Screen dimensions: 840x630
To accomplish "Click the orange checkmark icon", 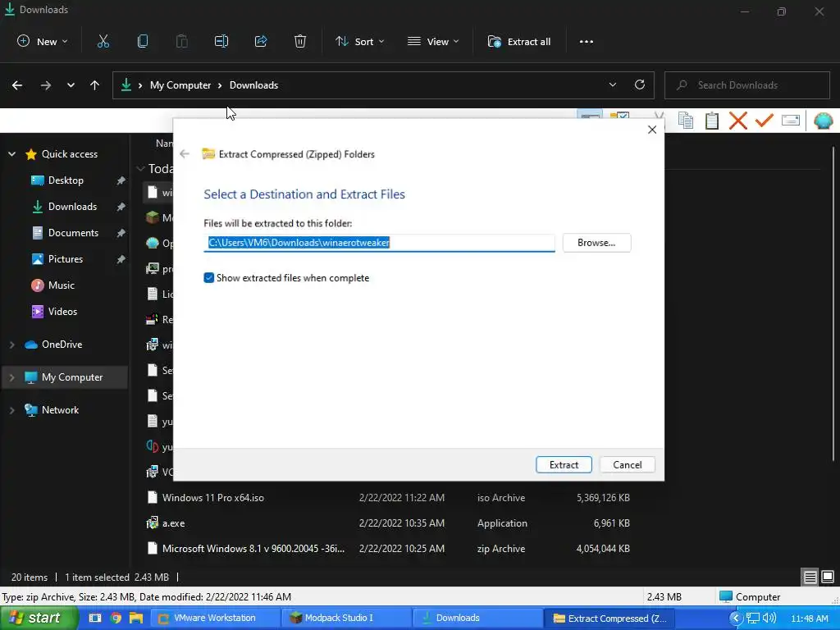I will pos(765,121).
